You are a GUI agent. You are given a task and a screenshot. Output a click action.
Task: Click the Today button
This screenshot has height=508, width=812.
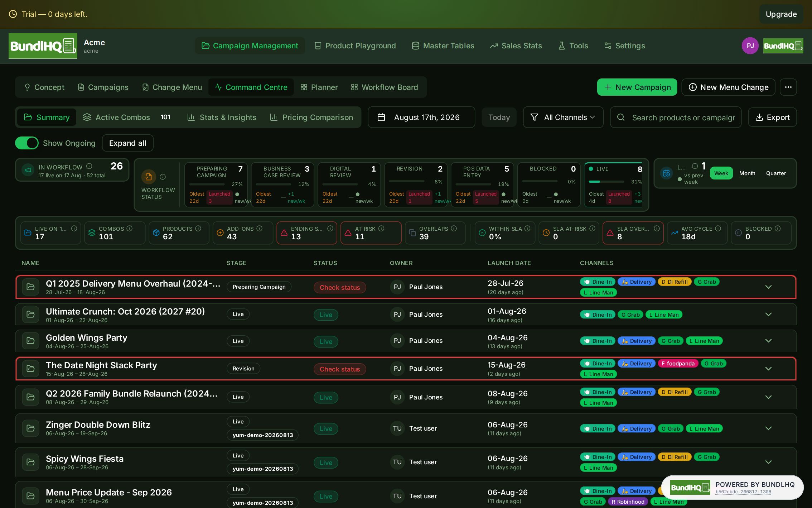499,117
